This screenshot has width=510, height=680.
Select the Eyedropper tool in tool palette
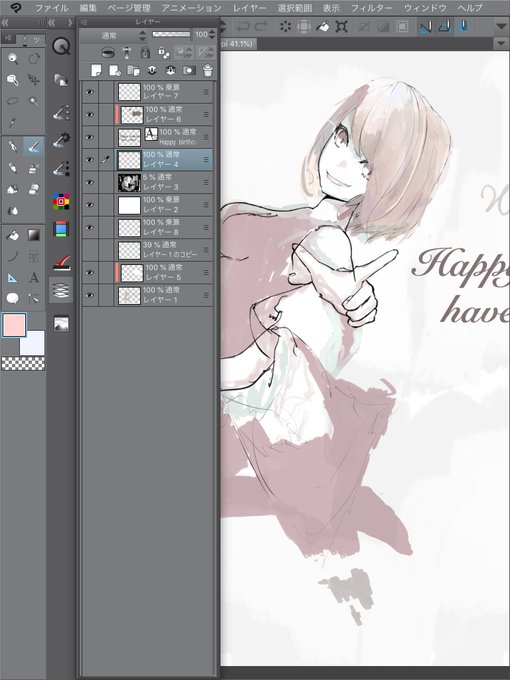tap(13, 121)
